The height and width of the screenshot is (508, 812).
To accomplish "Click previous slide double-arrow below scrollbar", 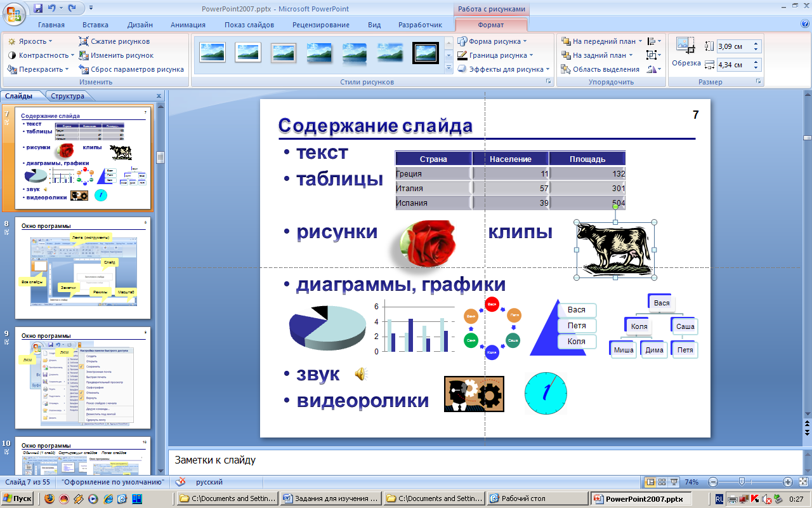I will click(807, 422).
